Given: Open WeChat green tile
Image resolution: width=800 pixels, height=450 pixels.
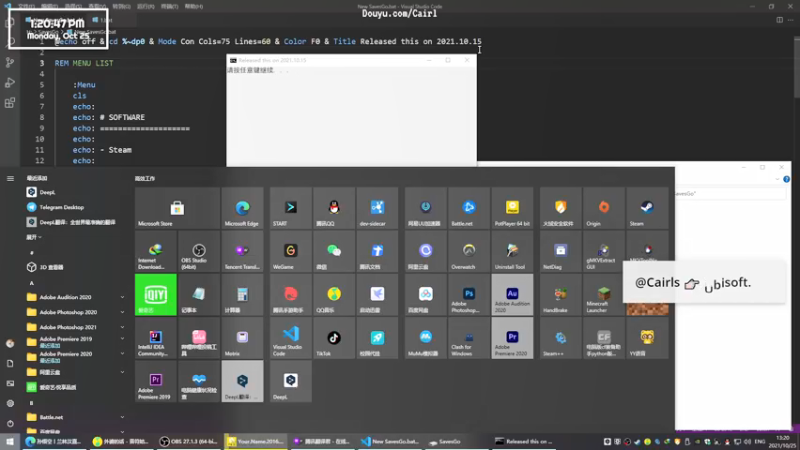Looking at the screenshot, I should coord(334,251).
